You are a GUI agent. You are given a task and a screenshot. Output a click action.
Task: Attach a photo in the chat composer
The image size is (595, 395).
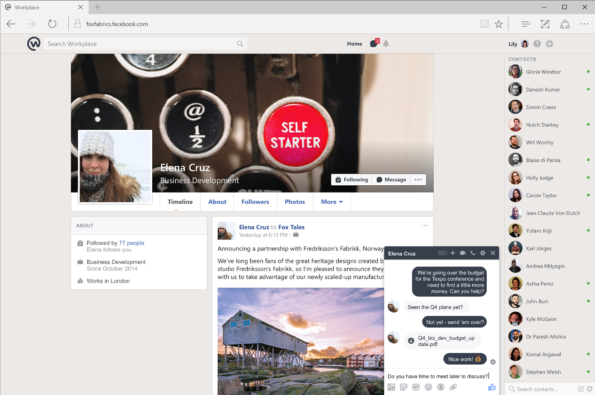(391, 387)
